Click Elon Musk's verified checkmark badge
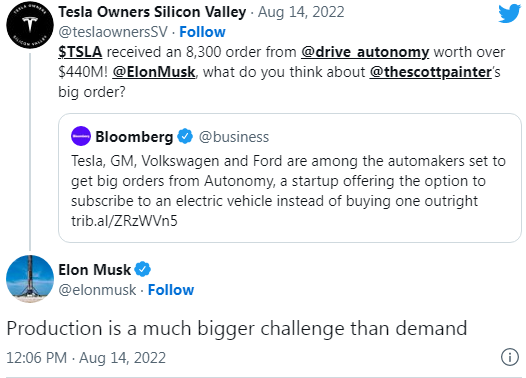Screen dimensions: 526x378 tap(143, 269)
